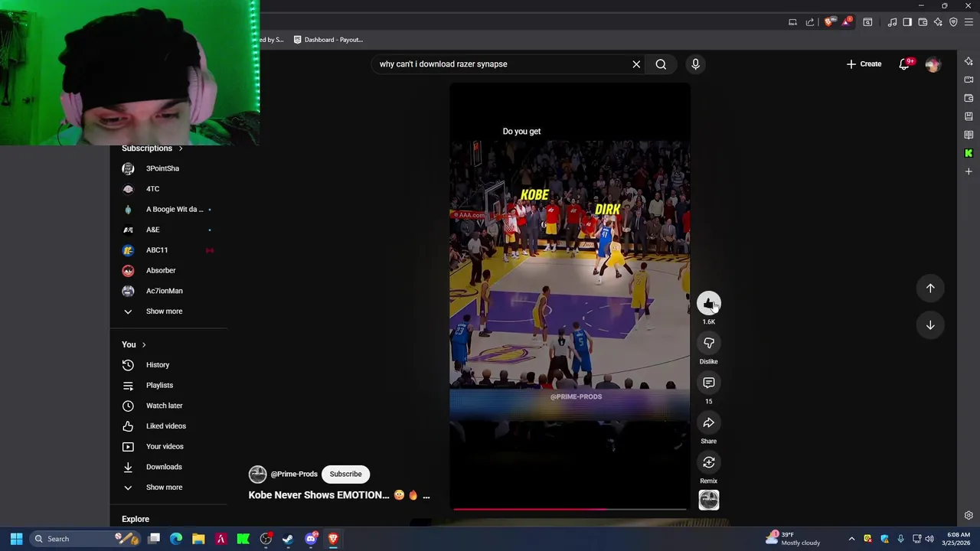Viewport: 980px width, 551px height.
Task: Open YouTube notifications bell
Action: 904,64
